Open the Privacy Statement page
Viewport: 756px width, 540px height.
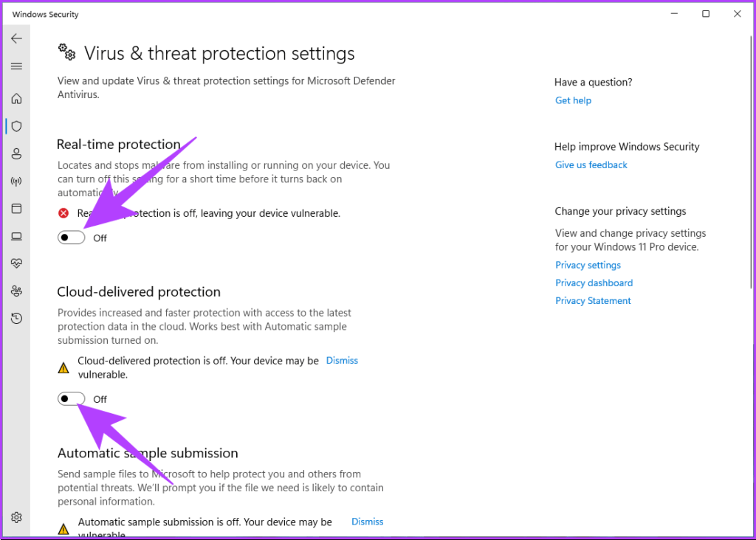tap(593, 300)
